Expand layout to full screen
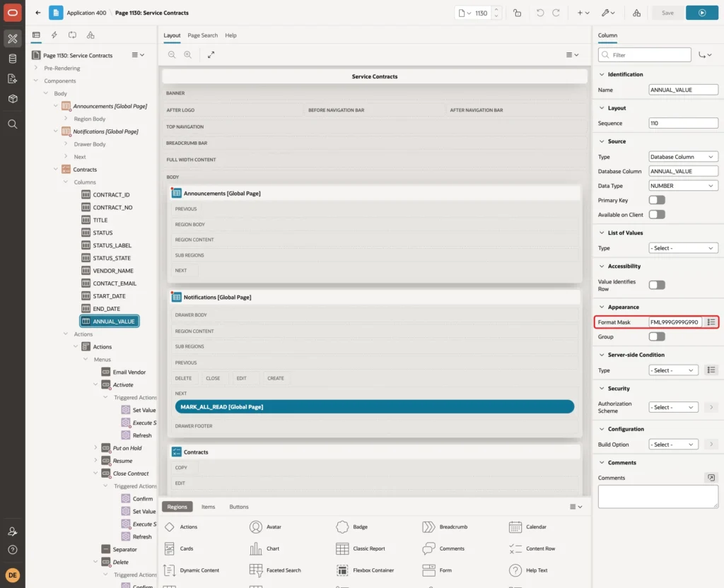Image resolution: width=724 pixels, height=588 pixels. pos(211,55)
